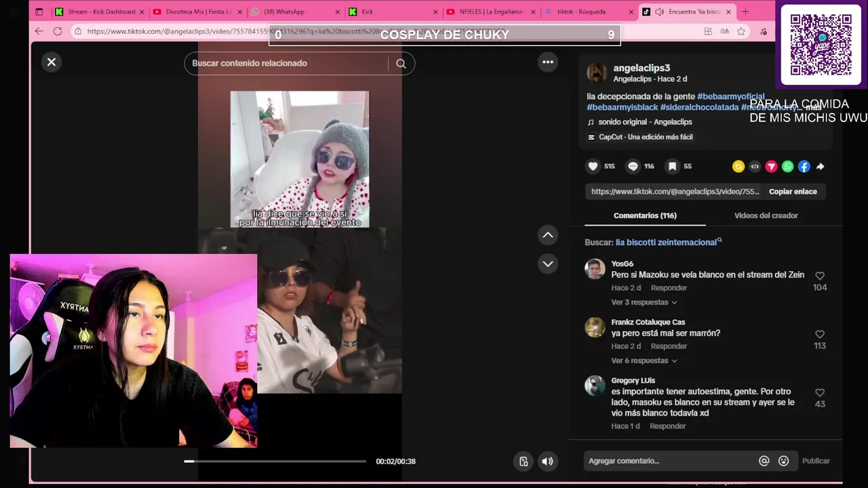
Task: Select the 'Comentarios (116)' tab
Action: 645,216
